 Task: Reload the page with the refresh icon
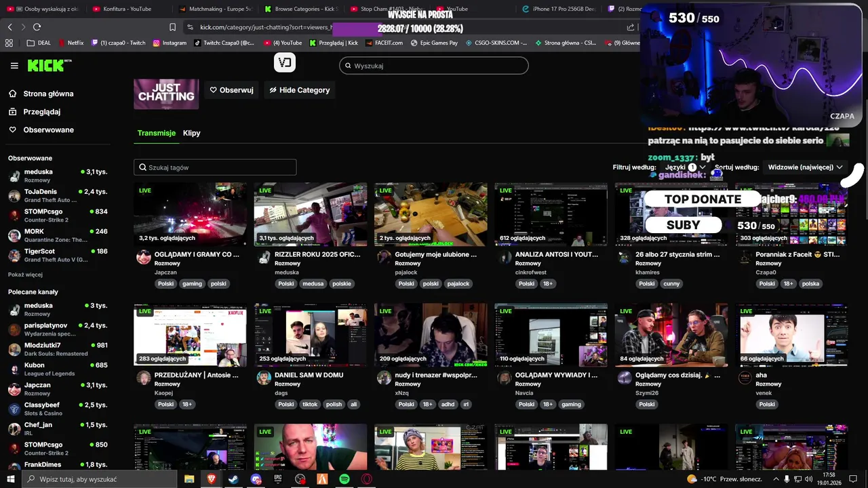tap(37, 27)
